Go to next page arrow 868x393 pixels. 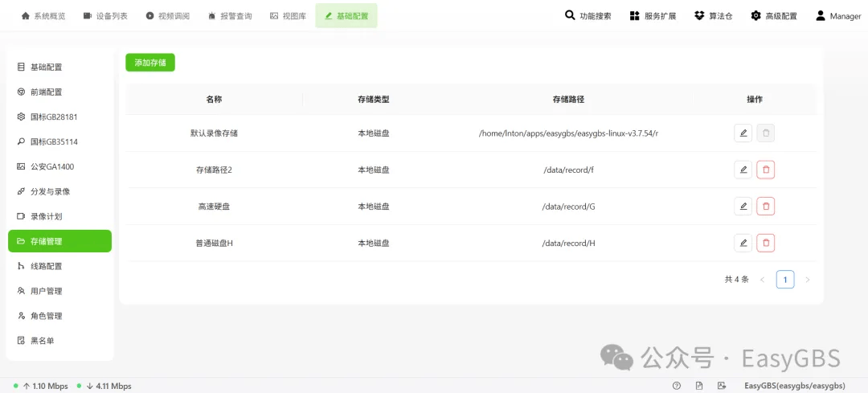click(807, 280)
